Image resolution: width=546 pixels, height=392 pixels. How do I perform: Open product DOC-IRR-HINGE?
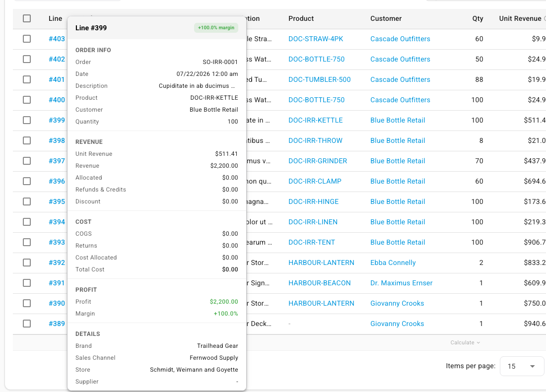pos(313,201)
